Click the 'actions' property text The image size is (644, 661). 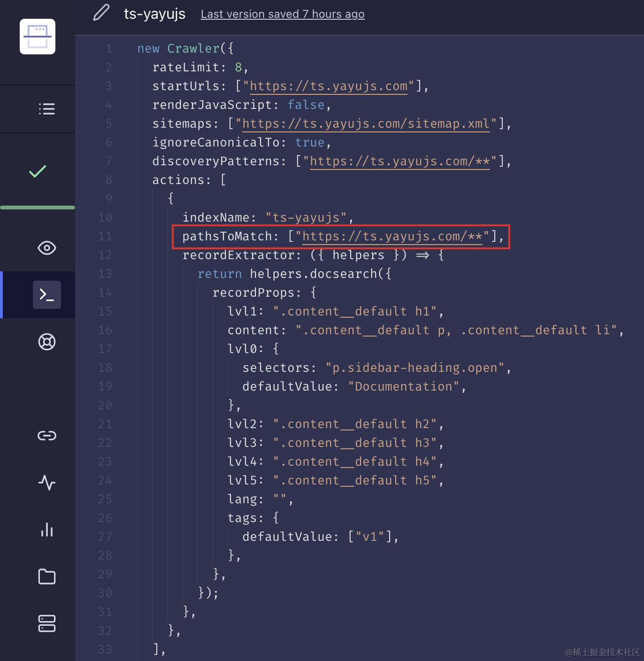click(x=178, y=180)
